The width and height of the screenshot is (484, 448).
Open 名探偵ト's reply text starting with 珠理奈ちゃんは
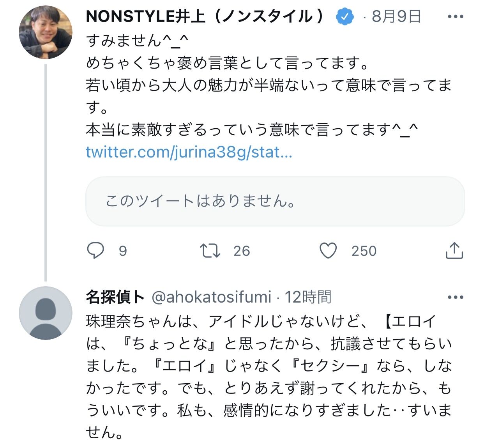click(269, 377)
